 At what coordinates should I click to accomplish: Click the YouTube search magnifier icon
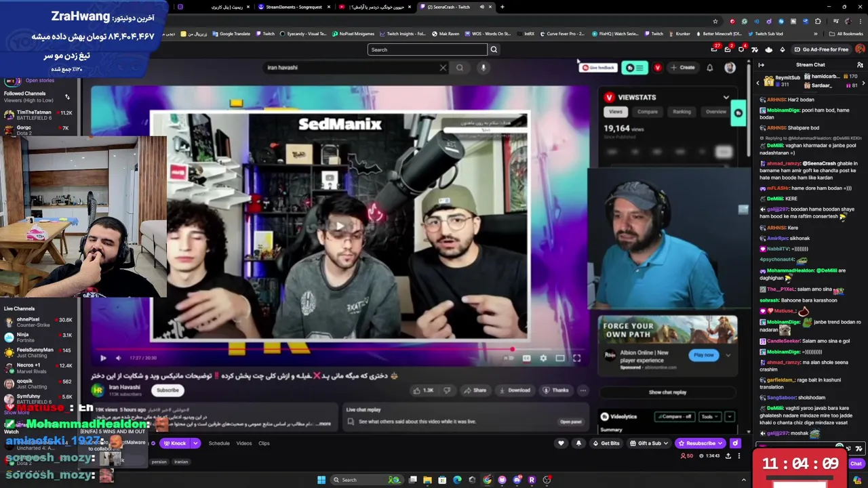pos(460,67)
